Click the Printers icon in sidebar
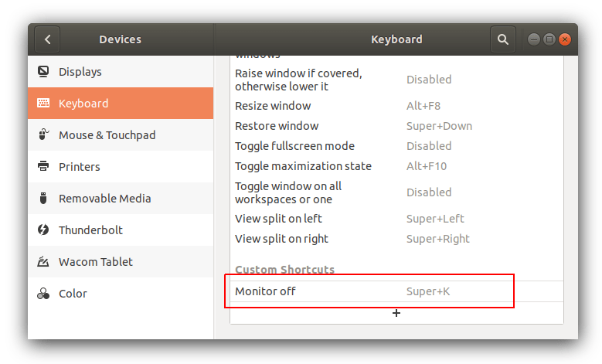Viewport: 602px width, 364px height. pyautogui.click(x=44, y=167)
